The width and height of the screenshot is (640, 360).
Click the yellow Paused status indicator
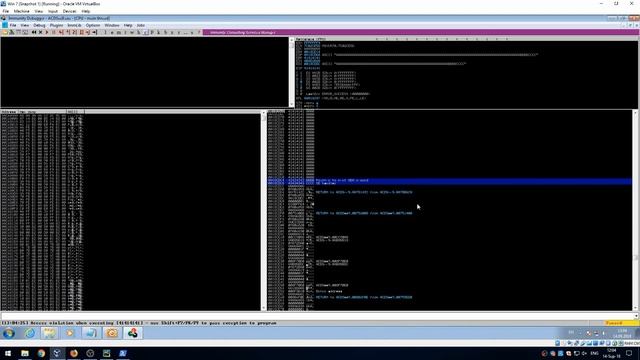[x=621, y=323]
